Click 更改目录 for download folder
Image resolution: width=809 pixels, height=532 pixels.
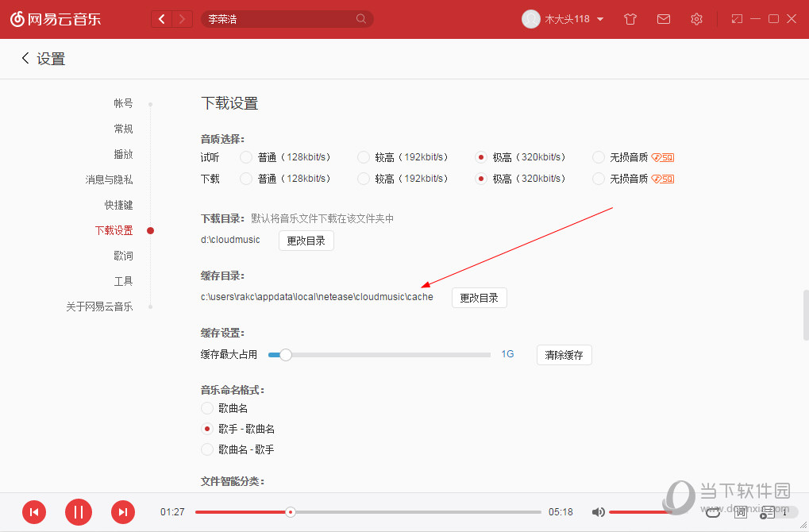(x=306, y=240)
